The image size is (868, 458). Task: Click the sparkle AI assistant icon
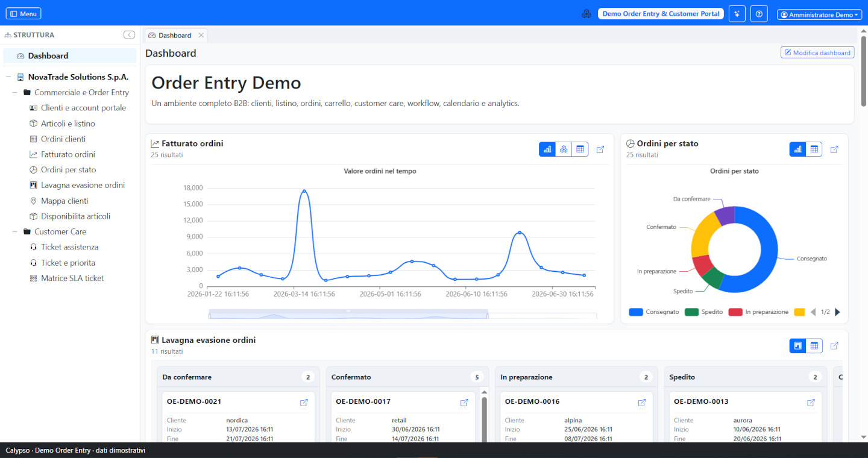tap(737, 14)
